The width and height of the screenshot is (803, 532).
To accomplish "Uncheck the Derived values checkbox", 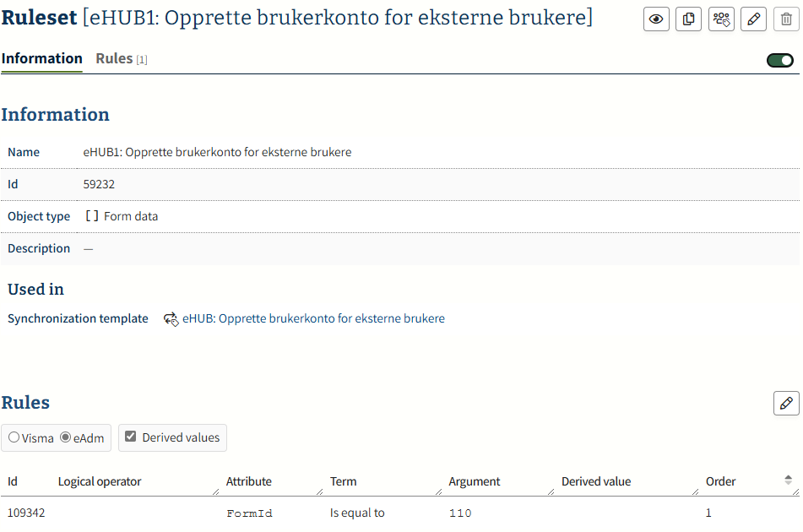I will (x=130, y=437).
